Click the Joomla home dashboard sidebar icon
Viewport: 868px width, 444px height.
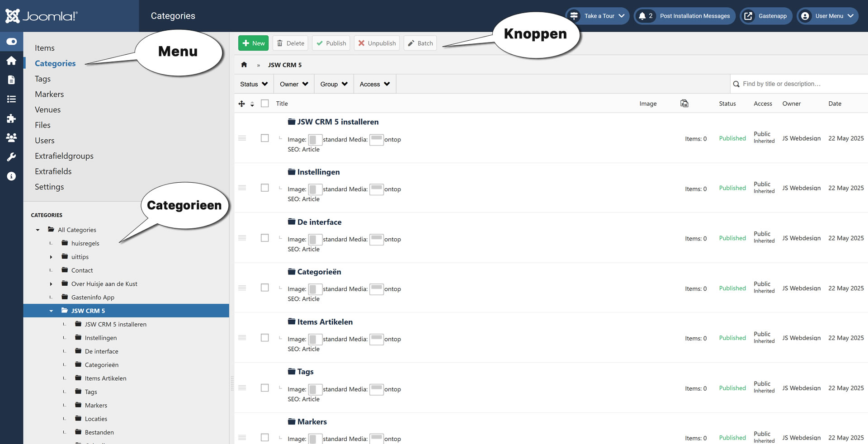pyautogui.click(x=11, y=61)
